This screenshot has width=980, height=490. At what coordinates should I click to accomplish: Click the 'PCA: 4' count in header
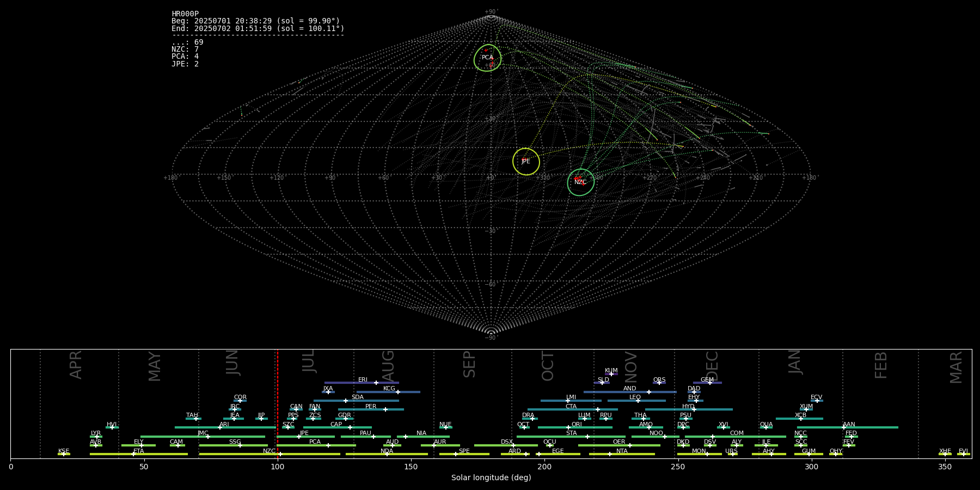185,56
